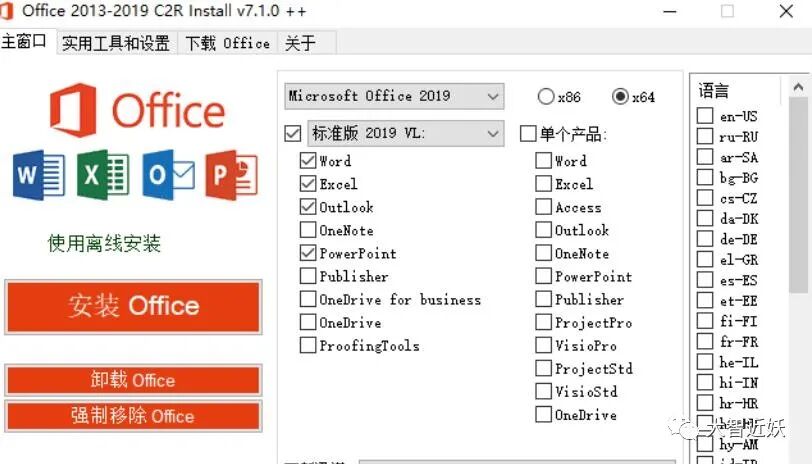The height and width of the screenshot is (464, 812).
Task: Click the Word application icon
Action: click(39, 175)
